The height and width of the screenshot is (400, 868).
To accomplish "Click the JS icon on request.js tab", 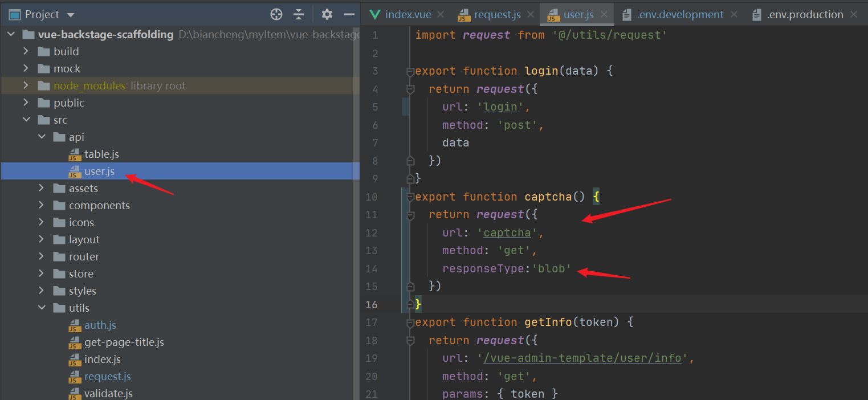I will pyautogui.click(x=464, y=15).
